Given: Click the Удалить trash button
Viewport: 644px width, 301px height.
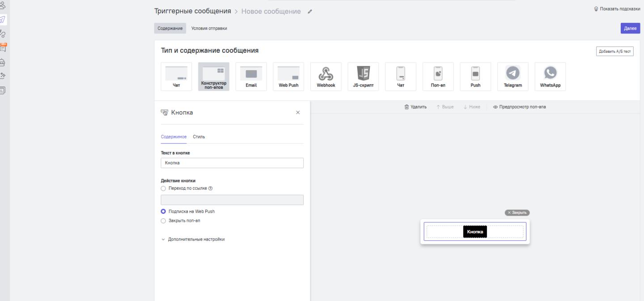Looking at the screenshot, I should pyautogui.click(x=415, y=107).
